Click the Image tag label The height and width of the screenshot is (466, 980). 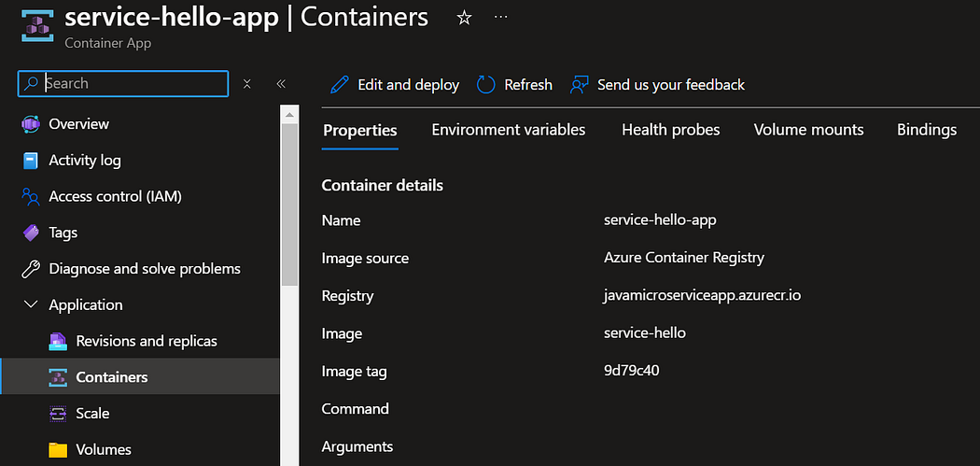[355, 372]
